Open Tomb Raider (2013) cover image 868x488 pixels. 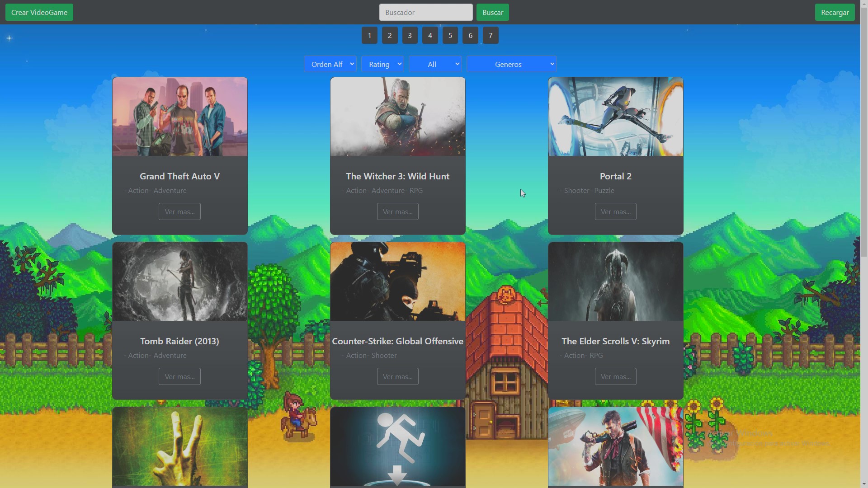pos(180,282)
